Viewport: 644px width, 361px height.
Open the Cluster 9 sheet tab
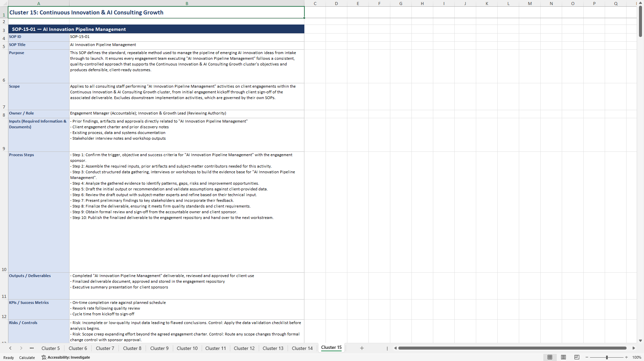[159, 348]
